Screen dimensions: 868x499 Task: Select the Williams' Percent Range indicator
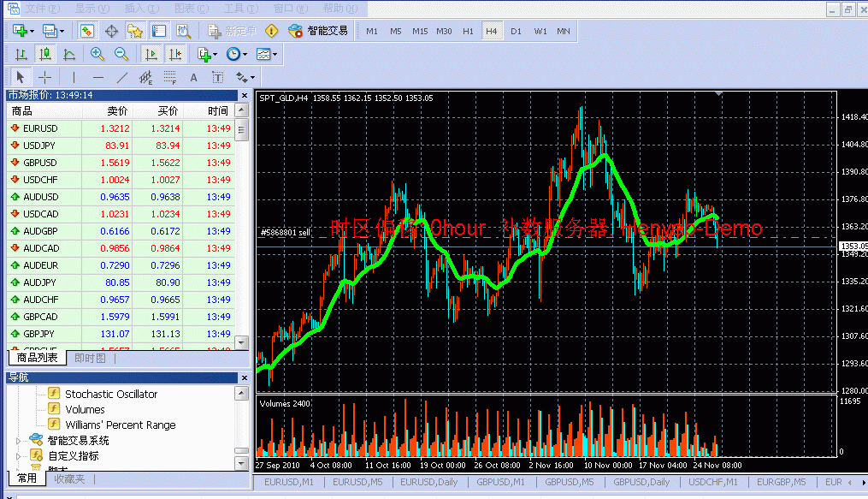120,425
